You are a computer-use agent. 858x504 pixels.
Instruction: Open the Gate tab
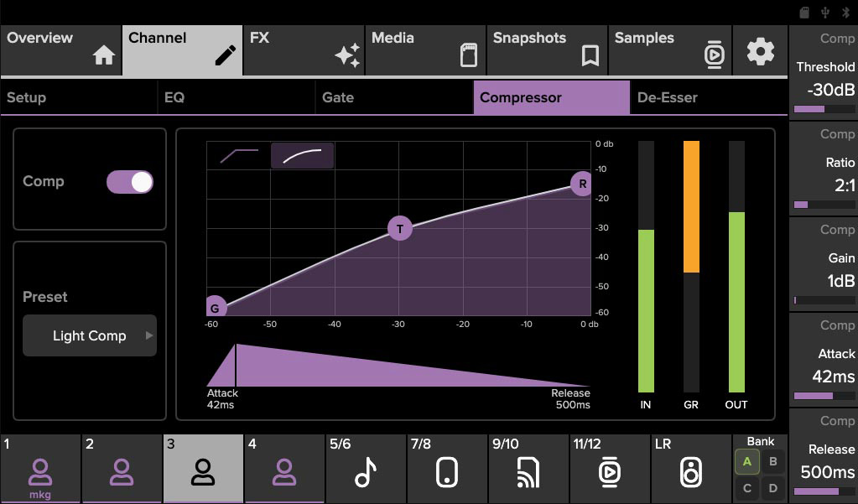pyautogui.click(x=338, y=97)
